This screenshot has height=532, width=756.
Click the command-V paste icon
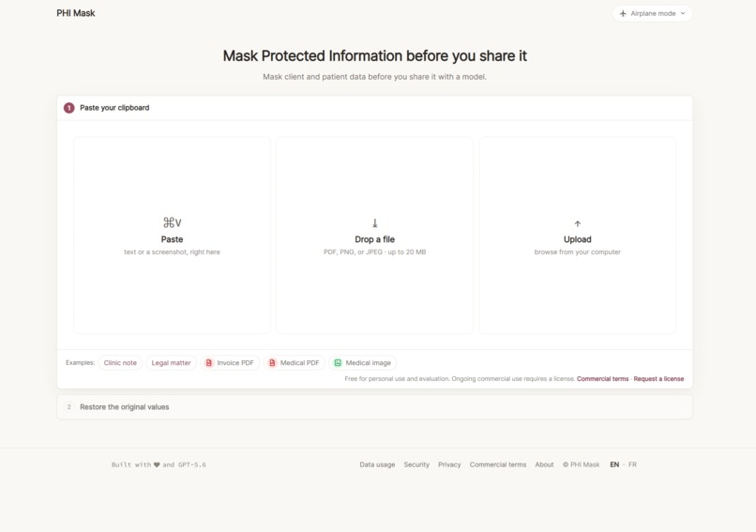tap(173, 222)
